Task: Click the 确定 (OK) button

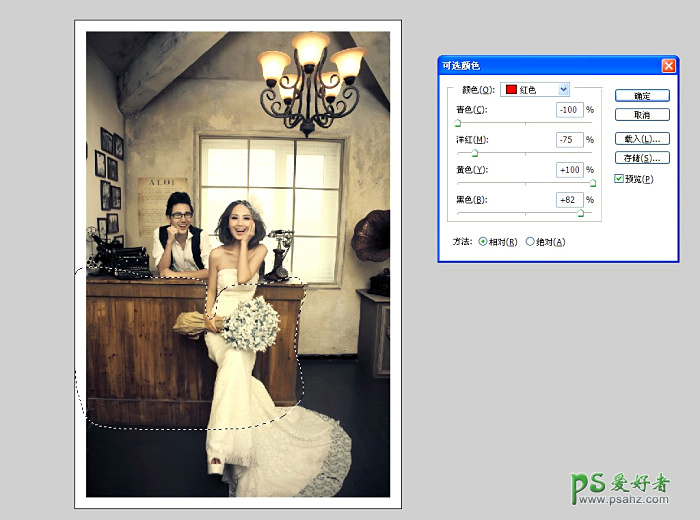Action: pyautogui.click(x=642, y=96)
